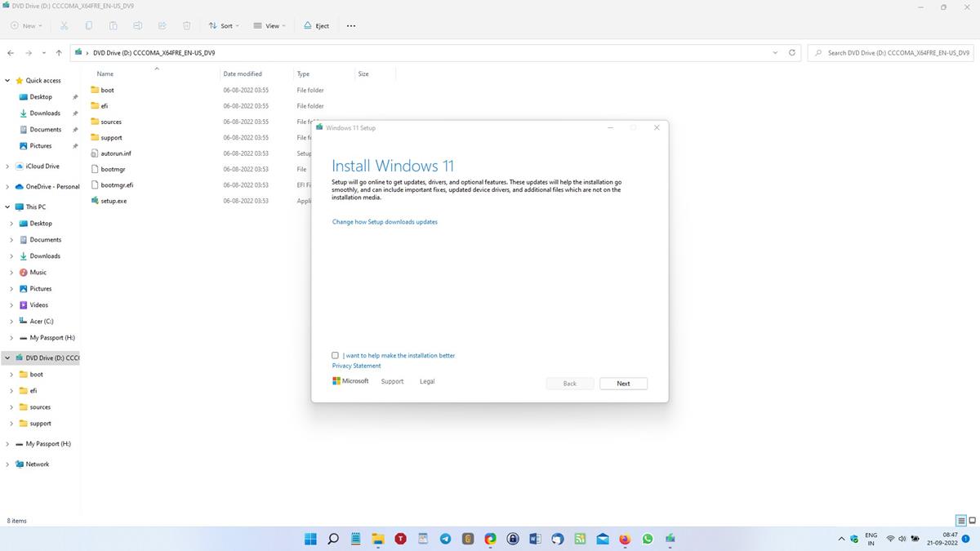The image size is (980, 551).
Task: Go back using the back arrow
Action: tap(11, 52)
